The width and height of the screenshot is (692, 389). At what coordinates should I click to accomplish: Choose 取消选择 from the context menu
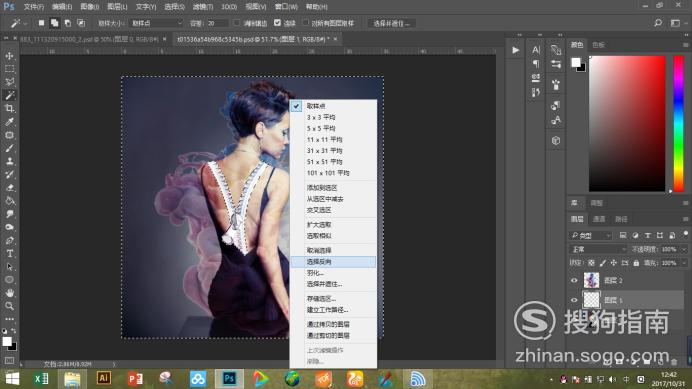[333, 250]
